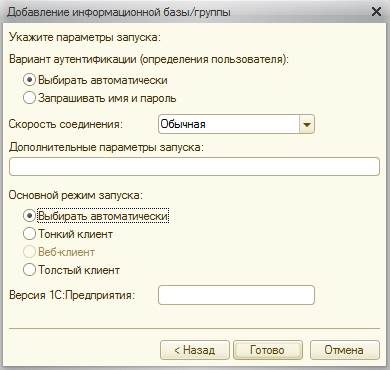Click the Версия 1С:Предприятия label
Image resolution: width=390 pixels, height=370 pixels.
[72, 295]
